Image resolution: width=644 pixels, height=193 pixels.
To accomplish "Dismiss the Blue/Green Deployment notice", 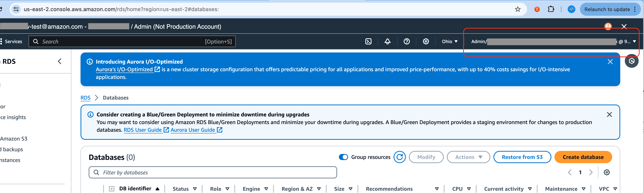I will (x=609, y=114).
